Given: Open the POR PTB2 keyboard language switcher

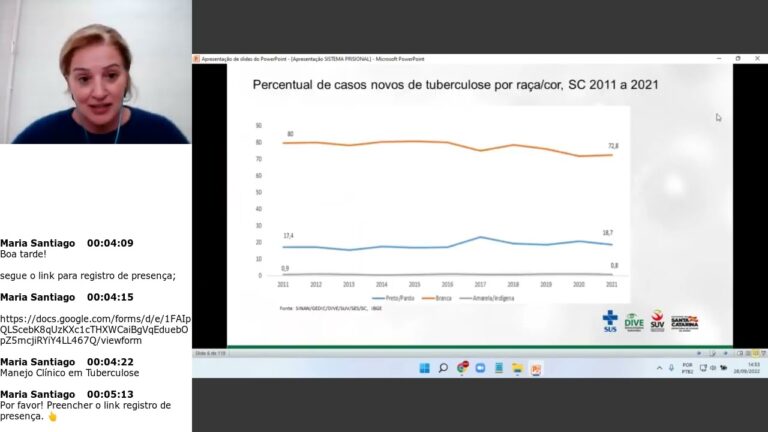Looking at the screenshot, I should [x=688, y=368].
